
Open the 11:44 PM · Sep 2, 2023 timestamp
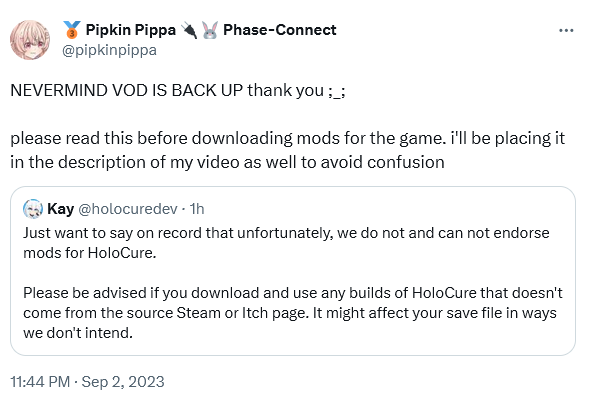87,382
